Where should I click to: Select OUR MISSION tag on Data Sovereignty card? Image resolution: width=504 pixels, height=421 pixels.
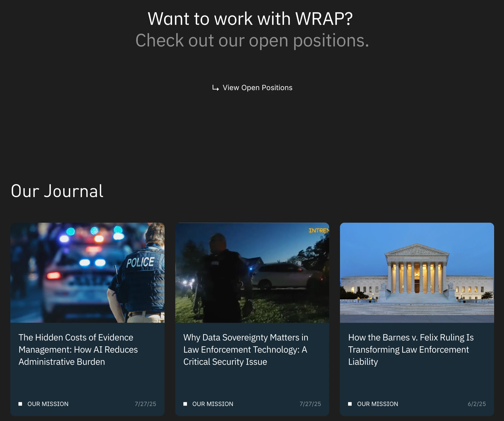(213, 404)
